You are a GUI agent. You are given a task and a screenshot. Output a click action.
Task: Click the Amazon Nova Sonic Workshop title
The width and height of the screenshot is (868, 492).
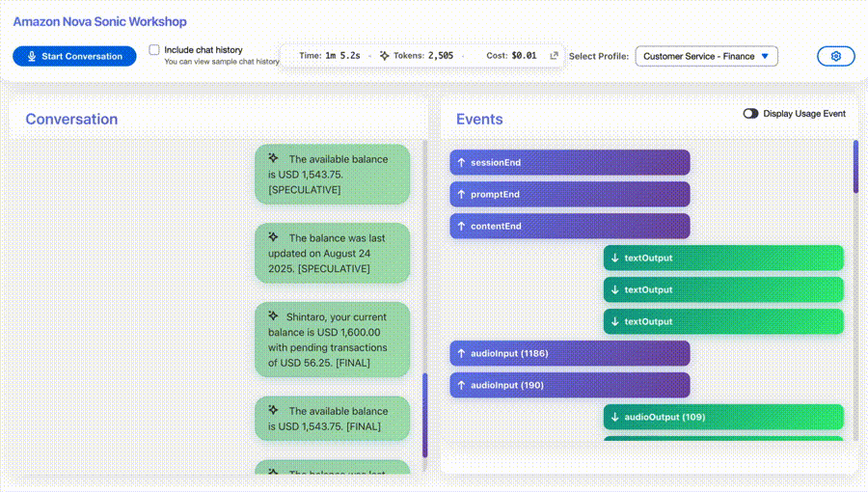[x=99, y=21]
